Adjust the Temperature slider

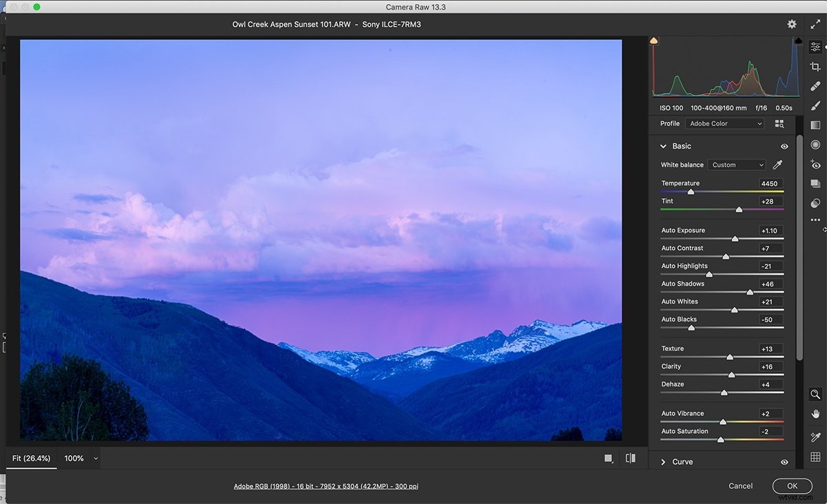pos(691,191)
